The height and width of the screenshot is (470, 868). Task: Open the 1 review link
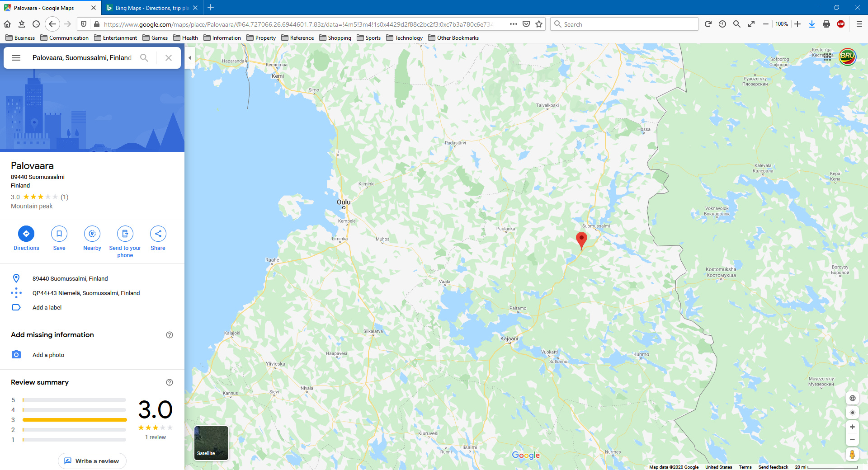pyautogui.click(x=156, y=437)
